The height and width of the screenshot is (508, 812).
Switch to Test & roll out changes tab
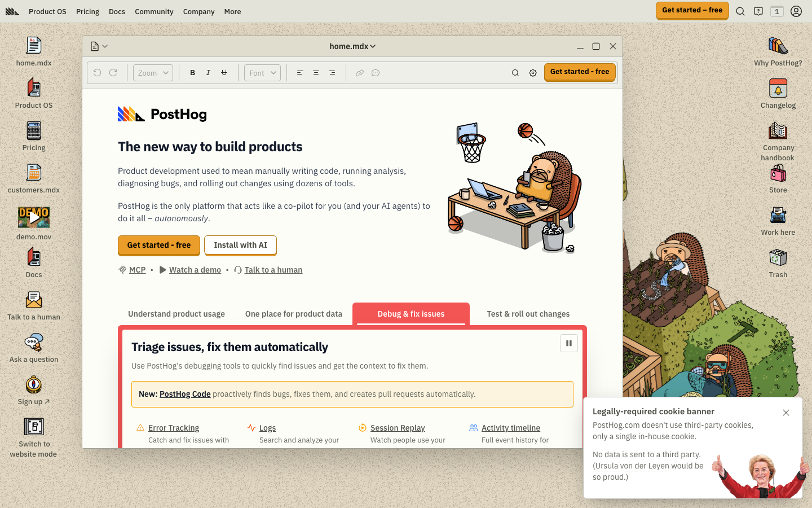point(528,314)
